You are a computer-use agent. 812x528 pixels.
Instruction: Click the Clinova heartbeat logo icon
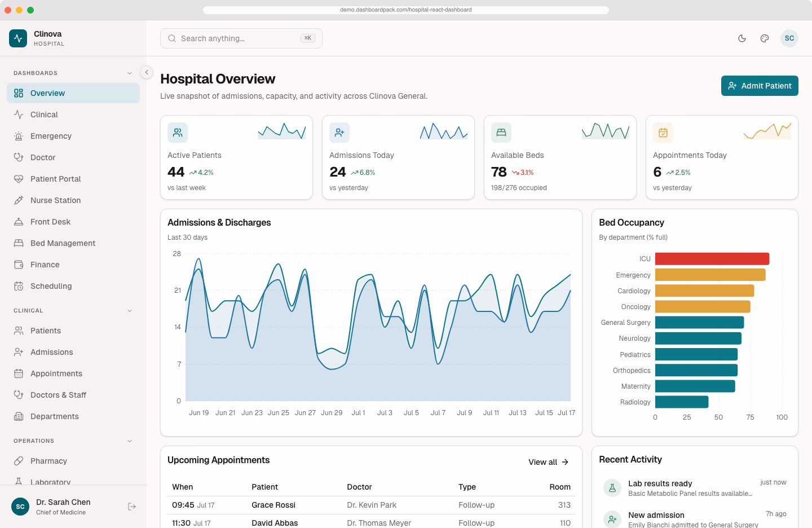tap(18, 38)
